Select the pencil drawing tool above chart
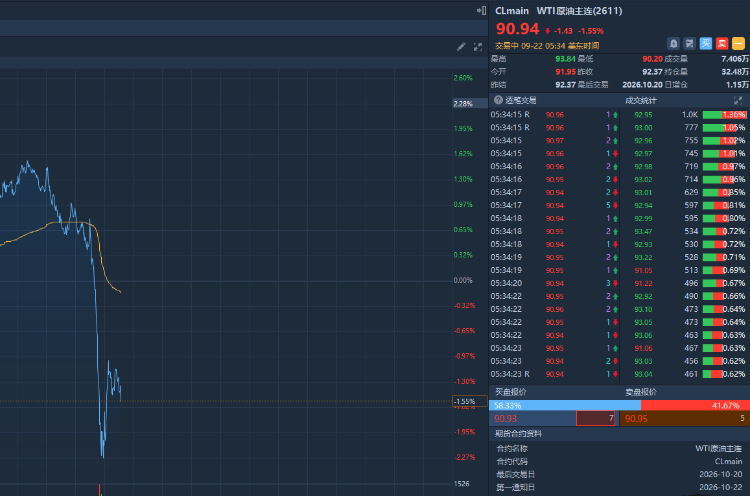 [x=461, y=46]
